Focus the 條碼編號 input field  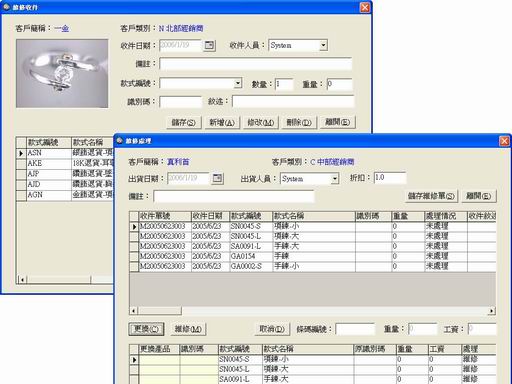click(355, 329)
